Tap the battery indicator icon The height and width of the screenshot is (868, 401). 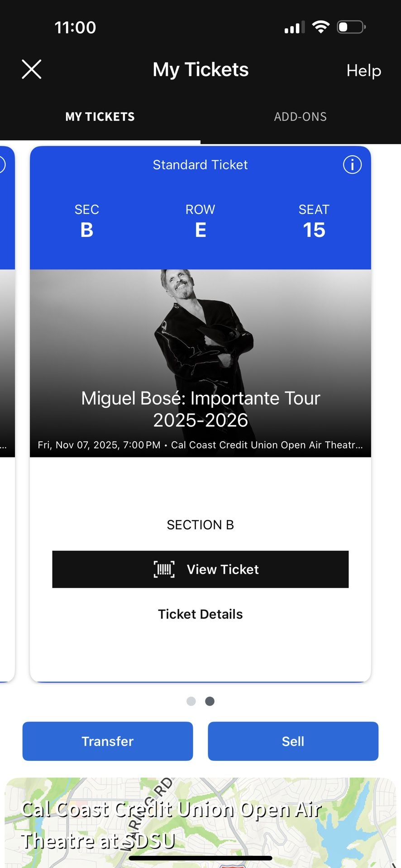click(351, 27)
